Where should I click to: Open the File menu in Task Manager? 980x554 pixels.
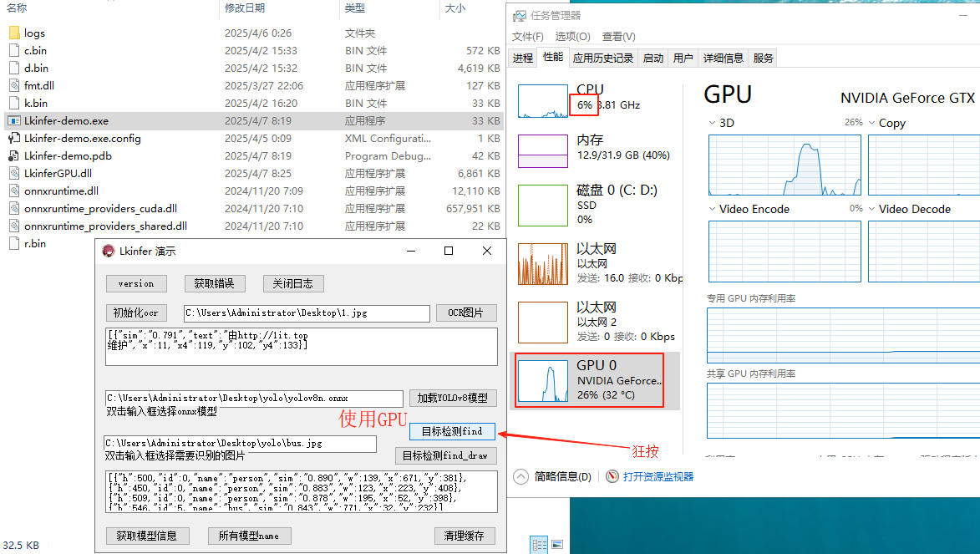click(527, 36)
